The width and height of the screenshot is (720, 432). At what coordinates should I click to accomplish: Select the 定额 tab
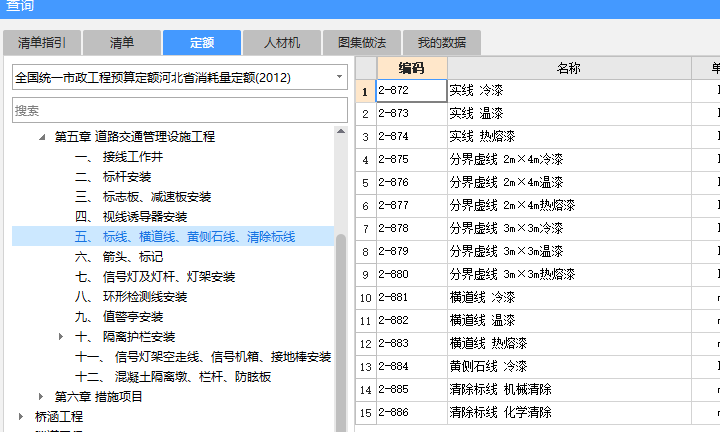click(202, 43)
